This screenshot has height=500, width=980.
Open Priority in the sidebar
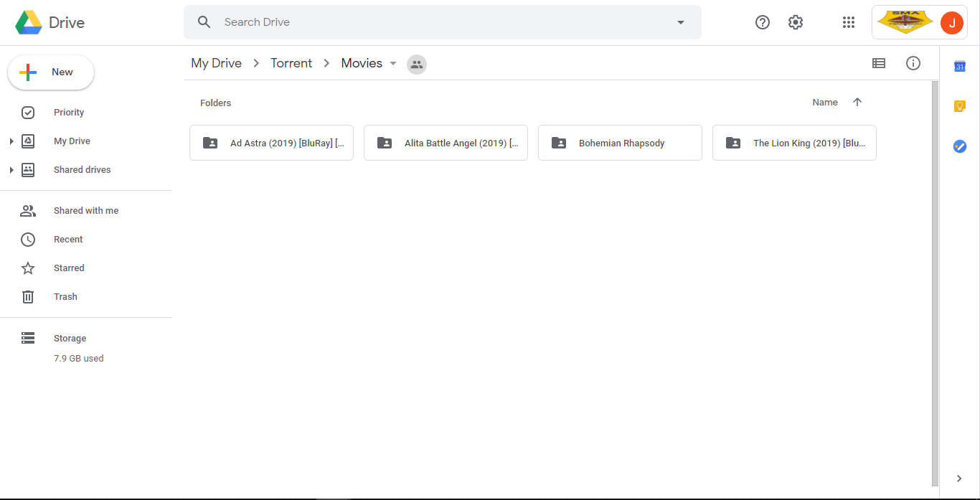pyautogui.click(x=69, y=113)
